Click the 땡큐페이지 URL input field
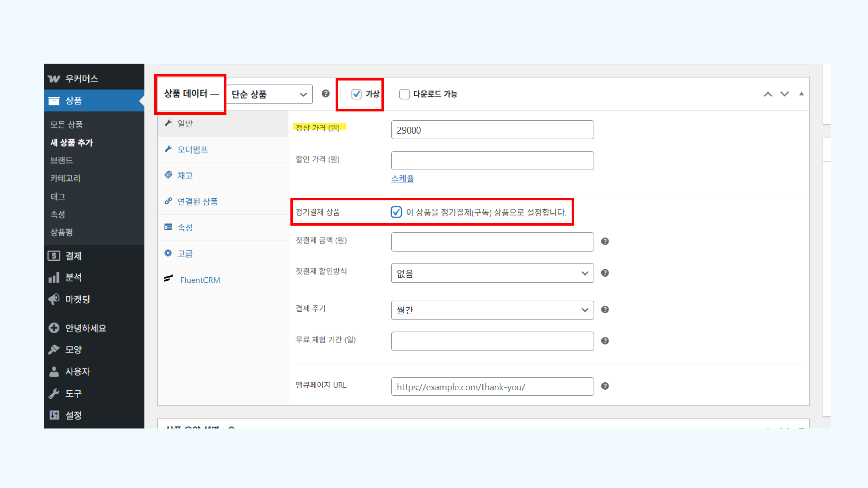 (492, 387)
